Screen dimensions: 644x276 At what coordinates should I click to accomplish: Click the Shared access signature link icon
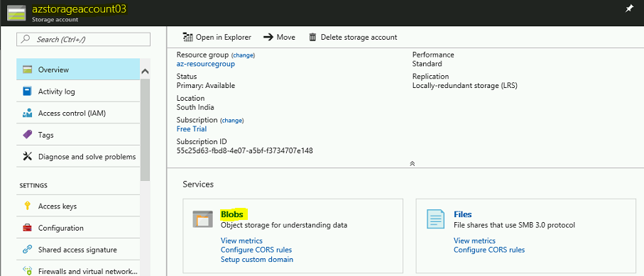click(27, 250)
